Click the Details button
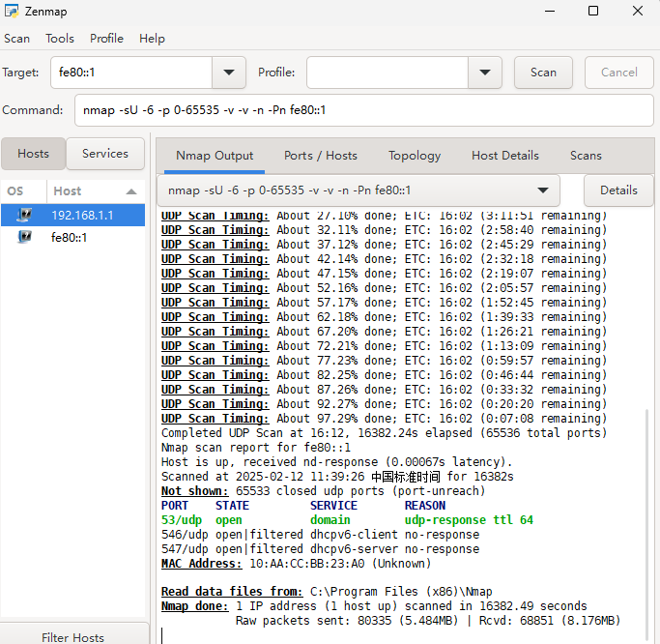Viewport: 660px width, 644px height. coord(618,190)
